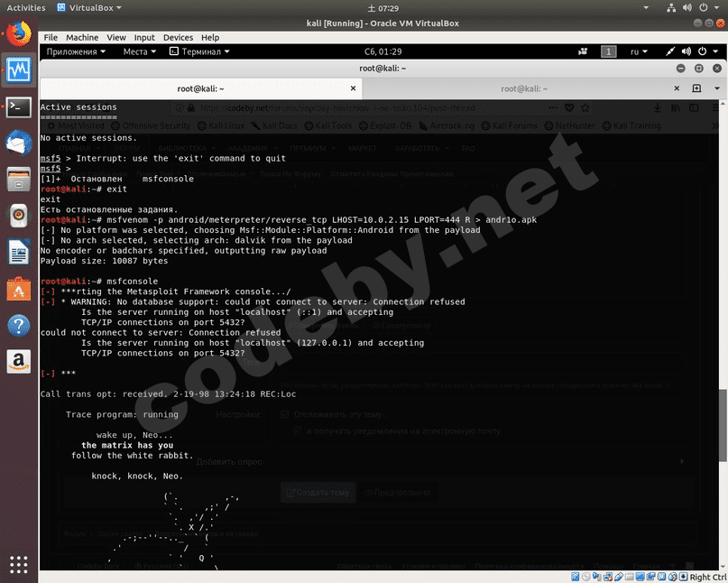Click the terminal vertical scrollbar handle
This screenshot has width=728, height=583.
(723, 425)
